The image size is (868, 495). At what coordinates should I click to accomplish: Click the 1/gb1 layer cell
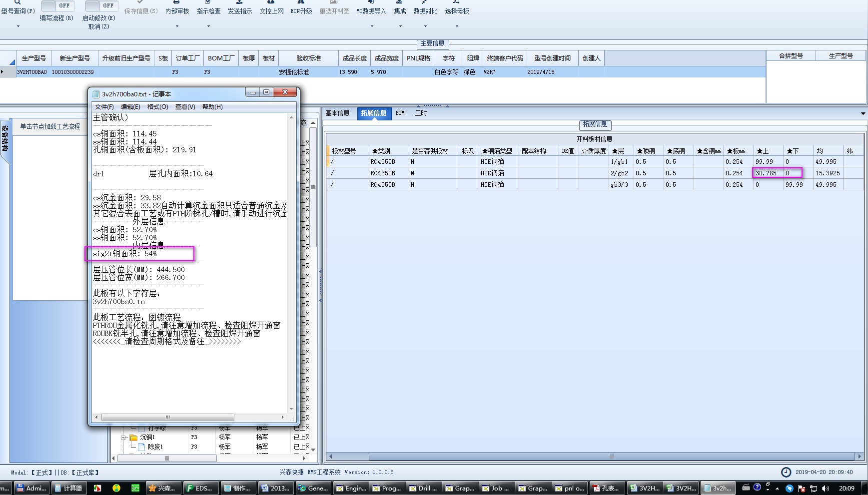coord(621,162)
